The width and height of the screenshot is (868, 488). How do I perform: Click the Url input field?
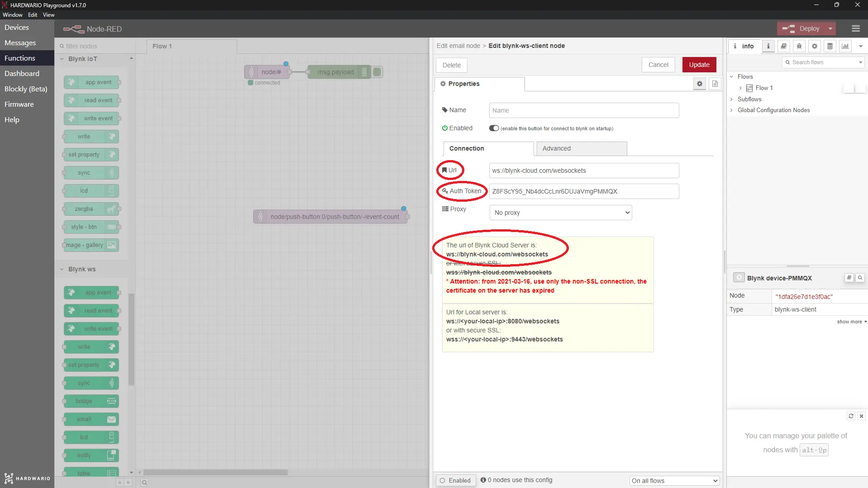tap(584, 171)
